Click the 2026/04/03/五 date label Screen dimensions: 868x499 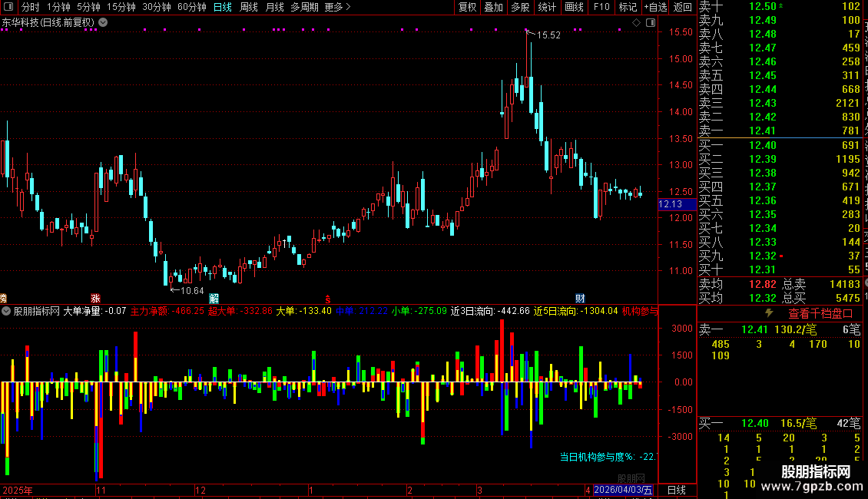point(623,490)
